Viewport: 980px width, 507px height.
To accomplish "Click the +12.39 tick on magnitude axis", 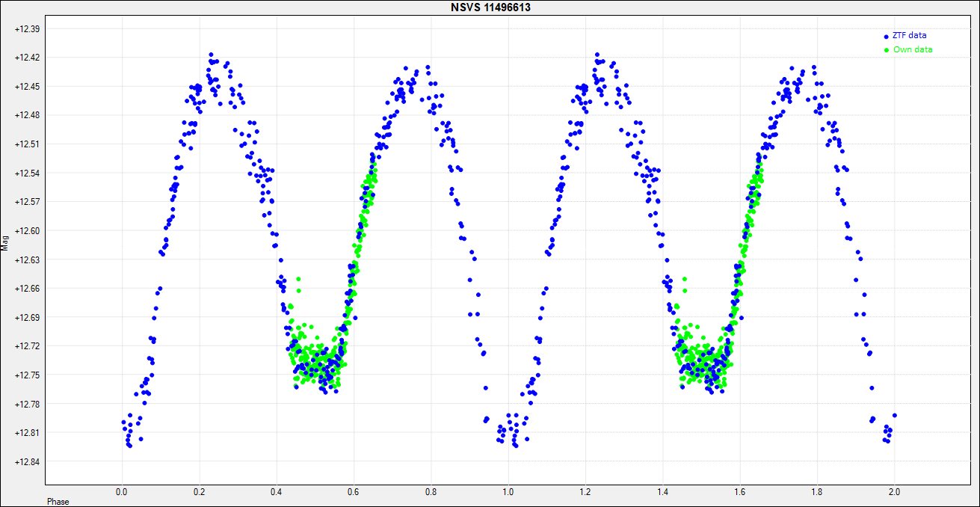I will pyautogui.click(x=27, y=28).
